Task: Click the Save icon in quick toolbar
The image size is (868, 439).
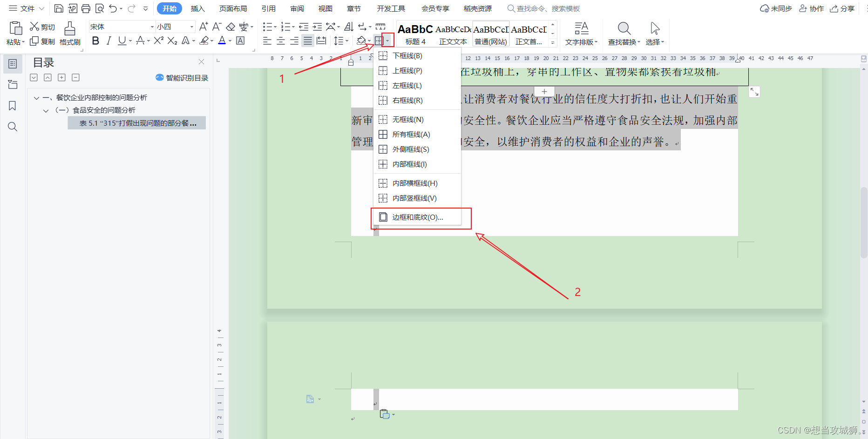Action: [59, 8]
